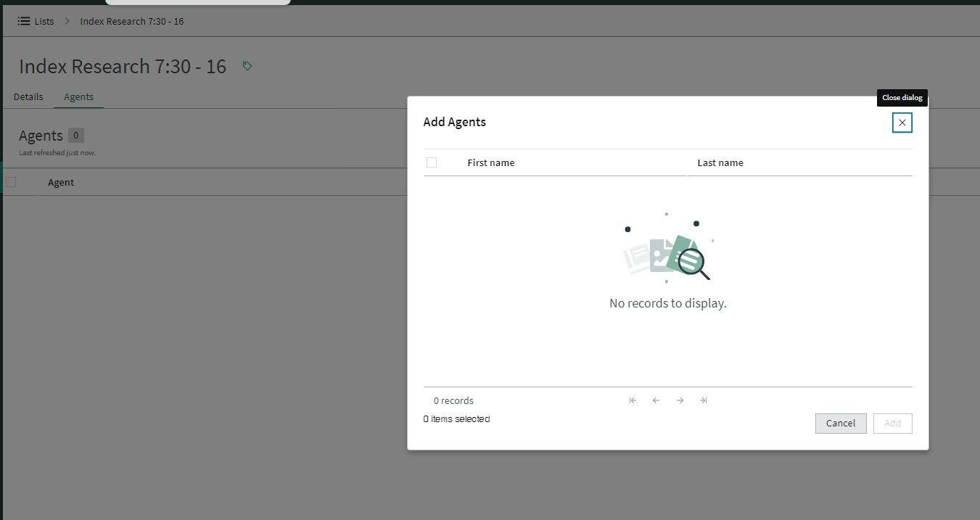Sort by First name column header
980x520 pixels.
tap(491, 162)
